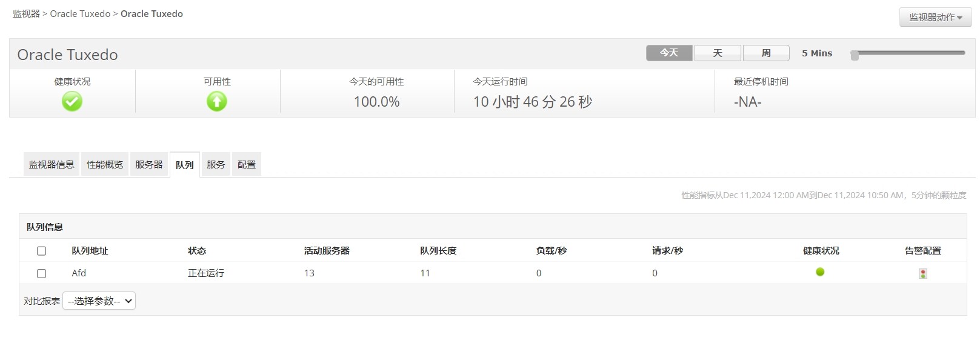Click the 10 小时 46 分 26 秒 uptime
This screenshot has height=343, width=980.
533,102
